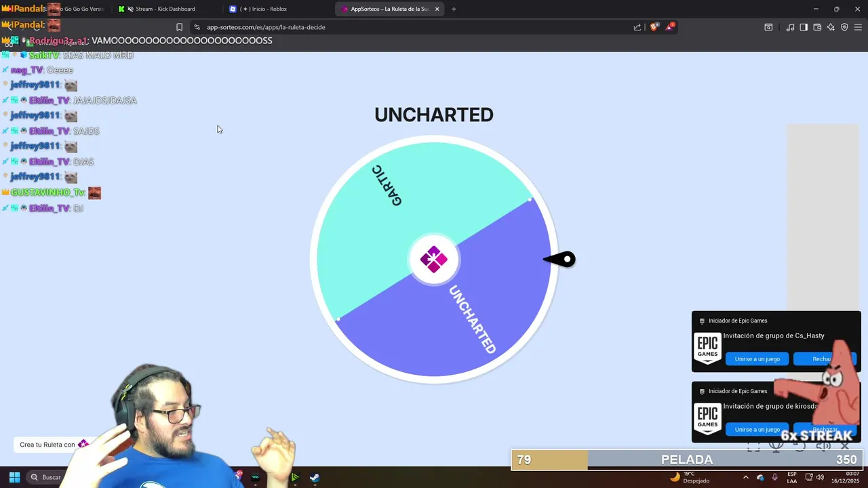Viewport: 868px width, 488px height.
Task: Open the weather widget showing 19°C Despejado
Action: click(690, 477)
